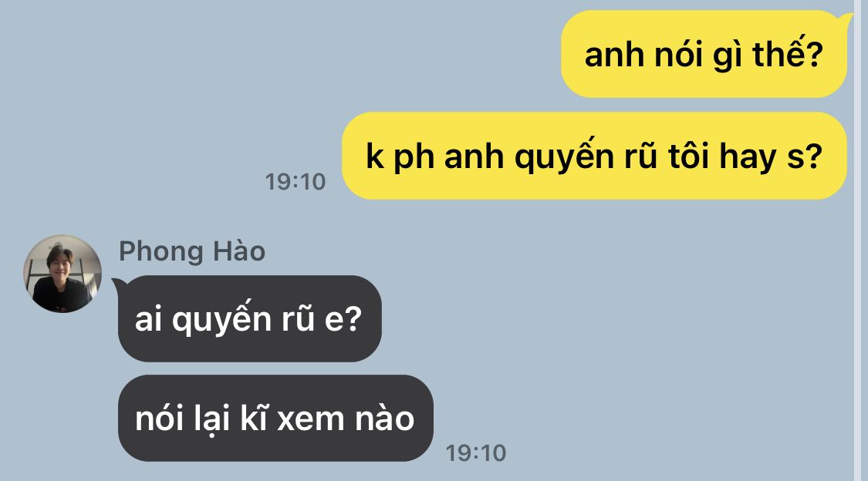Select the yellow message 'anh nói gì thế?'
868x481 pixels.
pos(704,54)
